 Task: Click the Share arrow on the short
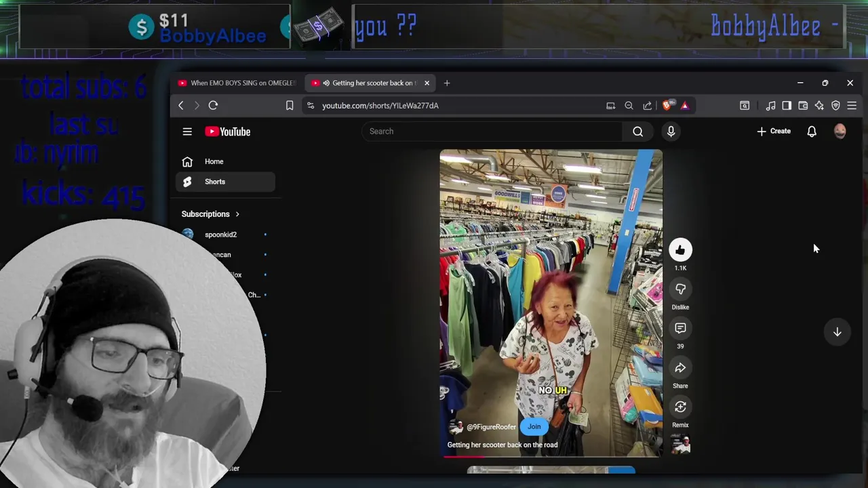coord(680,368)
